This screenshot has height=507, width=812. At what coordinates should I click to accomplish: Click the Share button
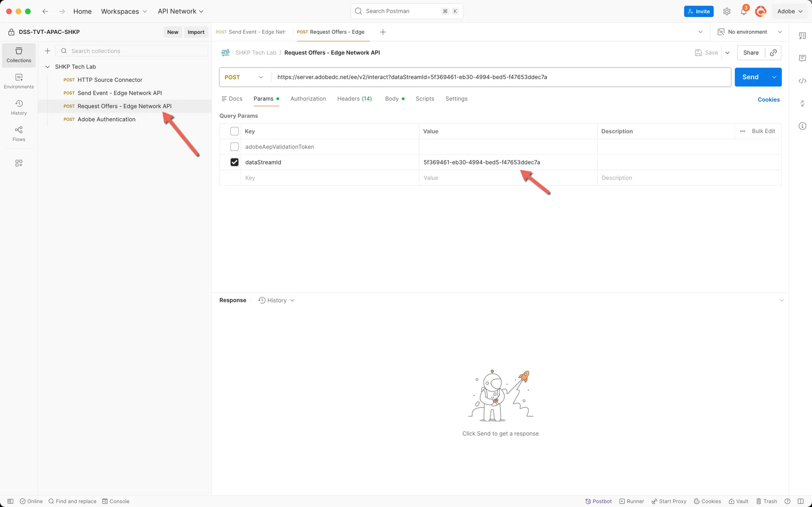point(751,53)
